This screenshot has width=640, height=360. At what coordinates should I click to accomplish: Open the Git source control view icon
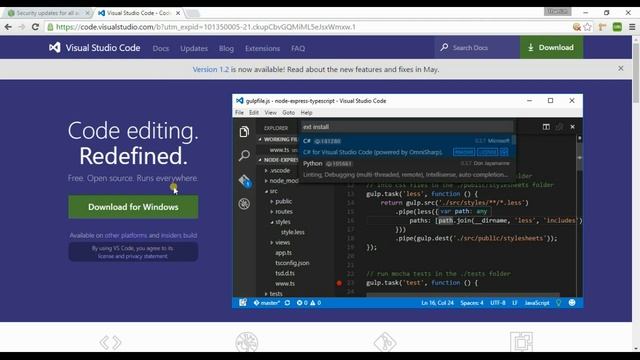click(x=244, y=180)
